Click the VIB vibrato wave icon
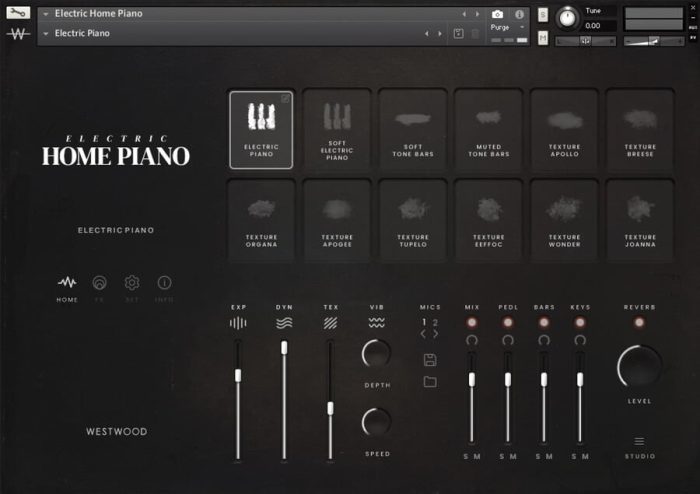This screenshot has width=700, height=494. coord(377,322)
